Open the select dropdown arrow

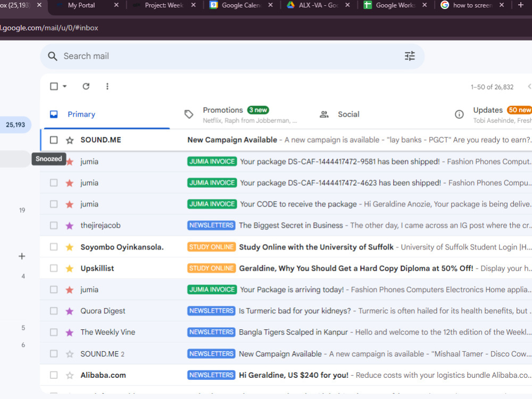(64, 86)
